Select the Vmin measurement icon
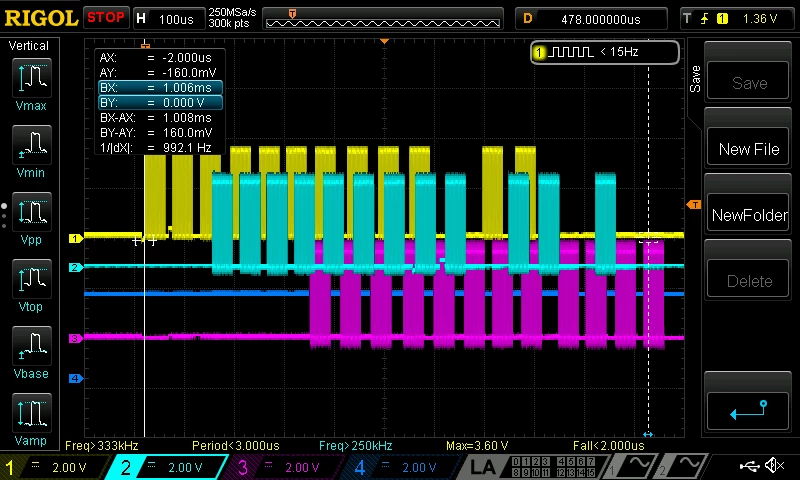The width and height of the screenshot is (800, 480). point(32,145)
